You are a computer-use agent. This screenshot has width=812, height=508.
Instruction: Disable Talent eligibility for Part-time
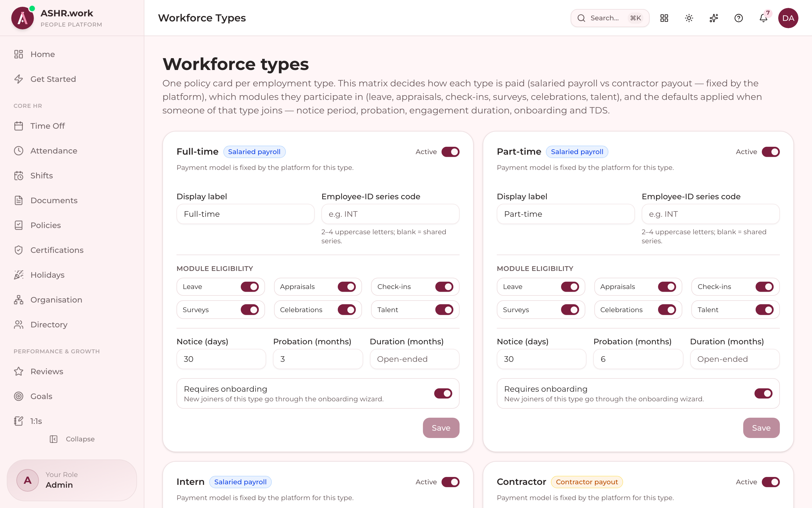(x=765, y=310)
